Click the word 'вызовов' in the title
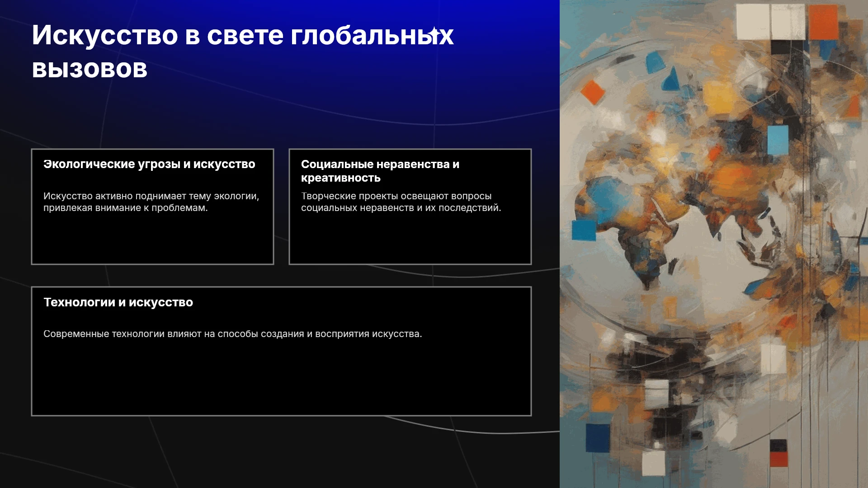The width and height of the screenshot is (868, 488). (x=90, y=69)
